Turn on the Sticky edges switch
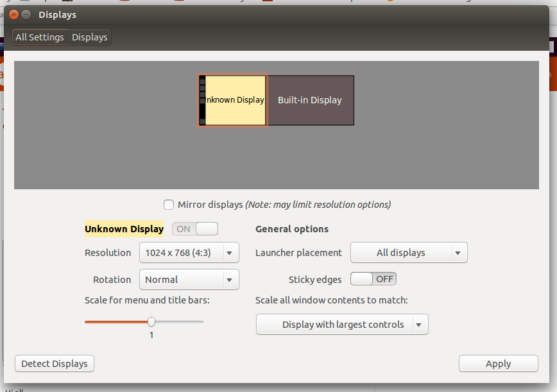This screenshot has height=392, width=557. (x=373, y=279)
